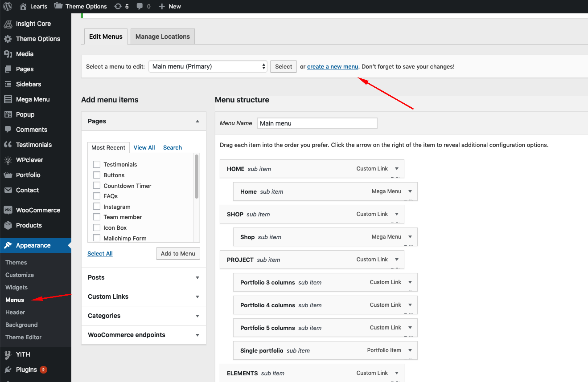This screenshot has width=588, height=382.
Task: Open the updates icon showing 5
Action: 118,6
